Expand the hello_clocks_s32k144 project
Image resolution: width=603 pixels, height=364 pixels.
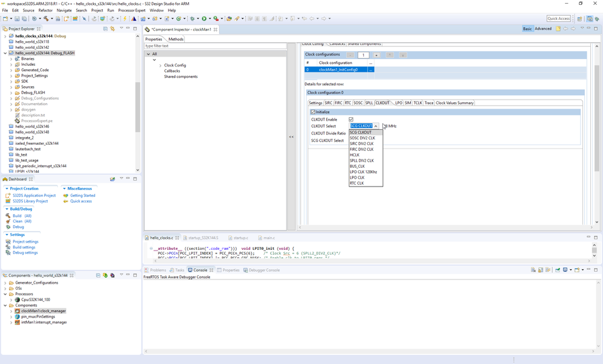click(5, 36)
